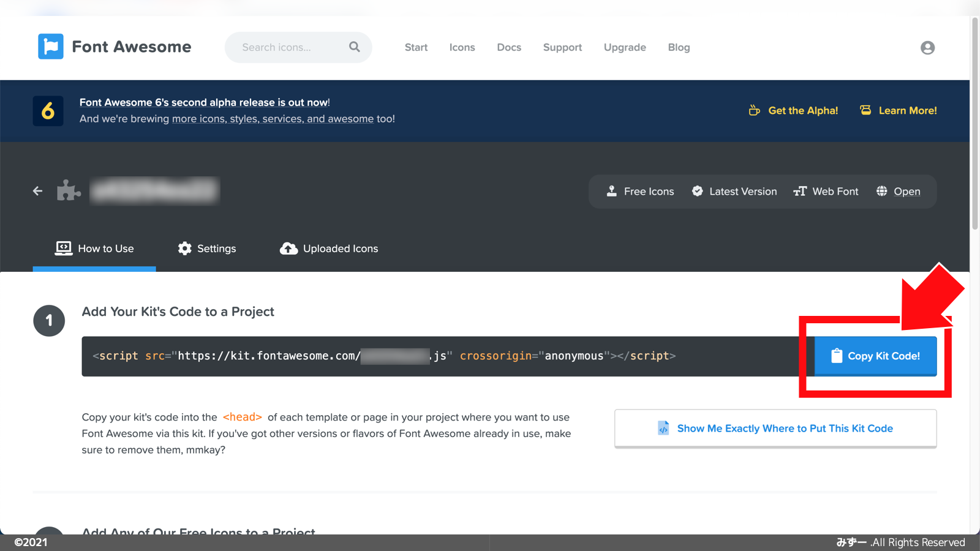
Task: Click the Add Your Kit's Code to a Project heading
Action: 178,312
